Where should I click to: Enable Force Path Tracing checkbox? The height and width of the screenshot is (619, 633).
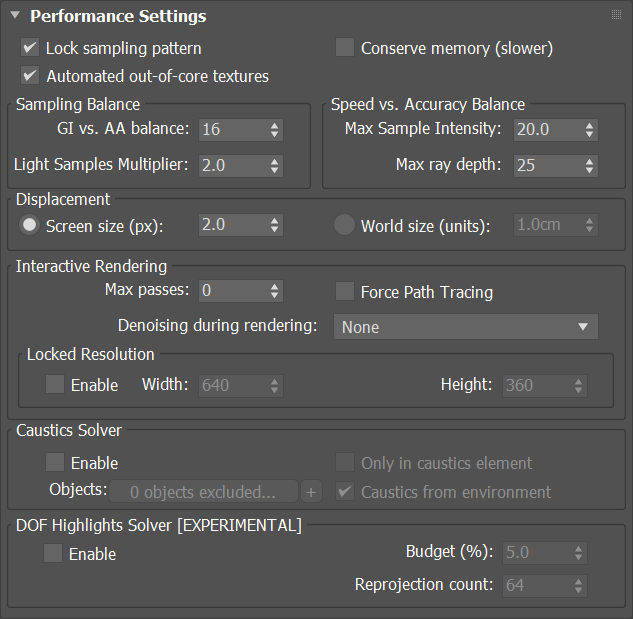345,291
